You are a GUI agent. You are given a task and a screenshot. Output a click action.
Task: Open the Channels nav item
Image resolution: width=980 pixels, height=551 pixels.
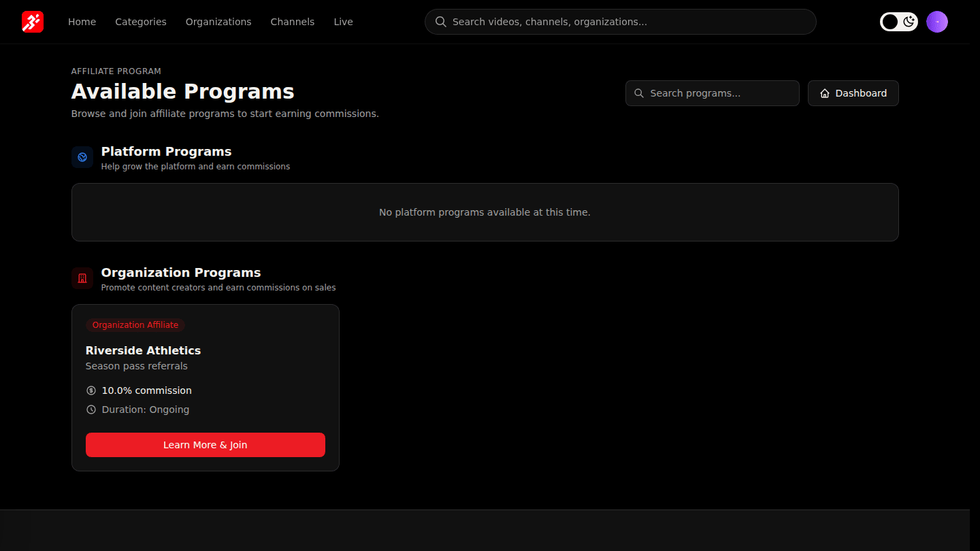[293, 22]
